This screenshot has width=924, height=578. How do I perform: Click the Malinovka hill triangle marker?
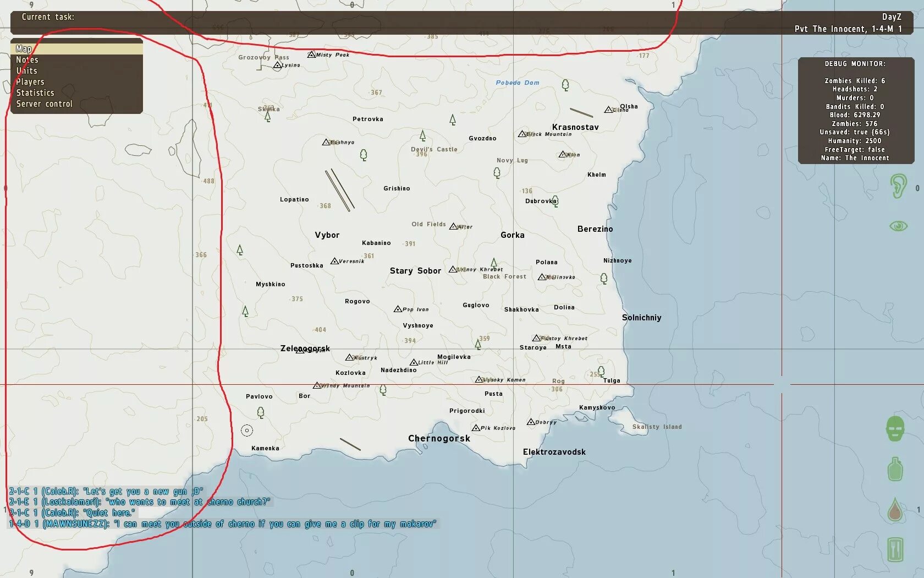pyautogui.click(x=542, y=277)
